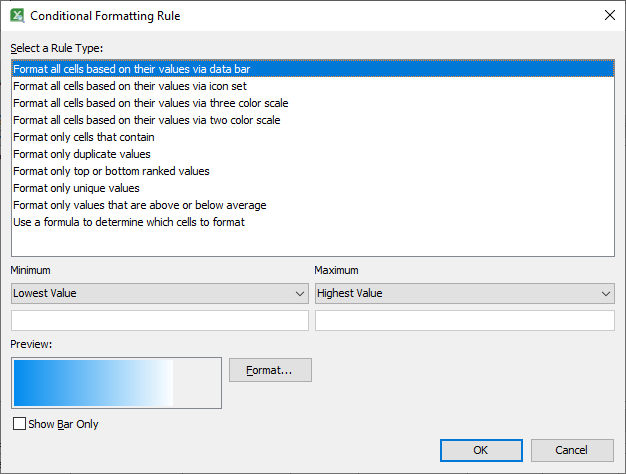Open the Minimum Lowest Value dropdown
The height and width of the screenshot is (474, 626).
[159, 293]
